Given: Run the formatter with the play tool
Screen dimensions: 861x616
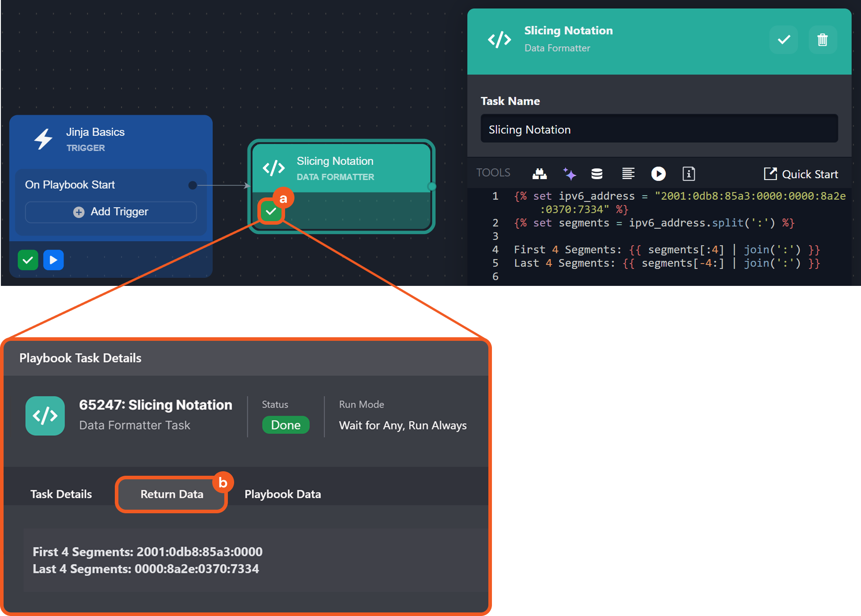Looking at the screenshot, I should tap(658, 174).
